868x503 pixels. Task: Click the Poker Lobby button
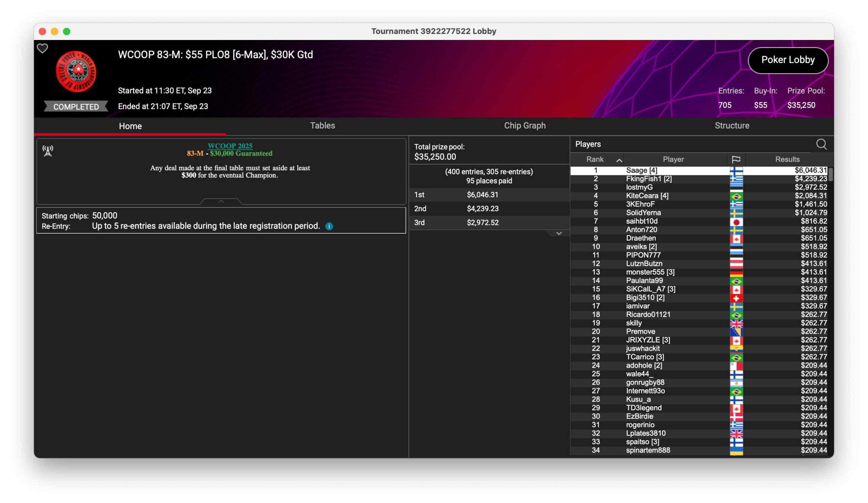point(788,60)
